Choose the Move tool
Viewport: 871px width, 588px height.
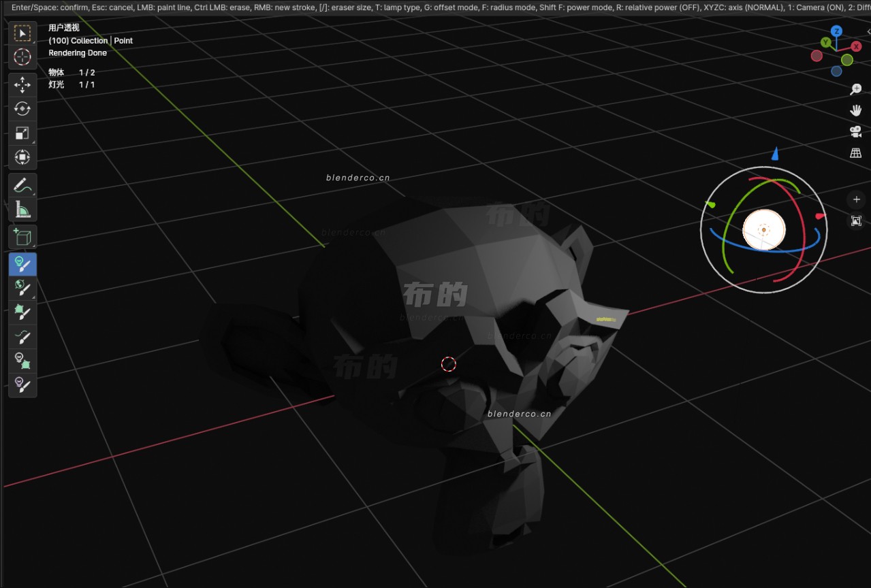pyautogui.click(x=22, y=85)
